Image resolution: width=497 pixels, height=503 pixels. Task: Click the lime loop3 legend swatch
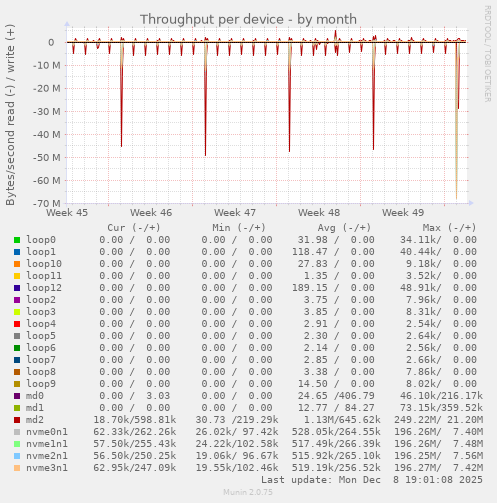pyautogui.click(x=17, y=312)
